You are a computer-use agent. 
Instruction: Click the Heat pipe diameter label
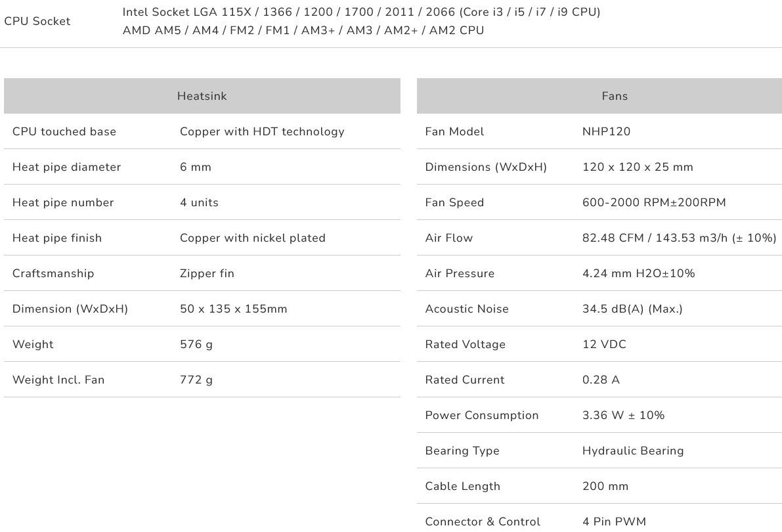(66, 167)
